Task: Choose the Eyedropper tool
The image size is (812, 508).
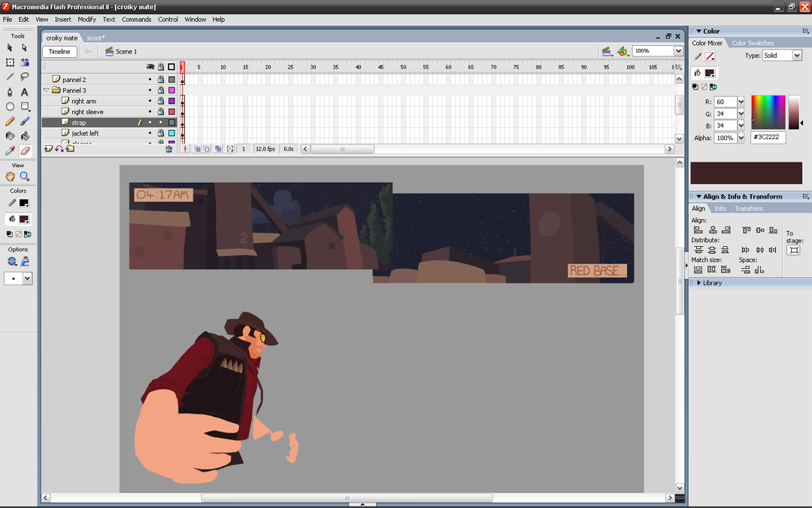Action: pos(10,151)
